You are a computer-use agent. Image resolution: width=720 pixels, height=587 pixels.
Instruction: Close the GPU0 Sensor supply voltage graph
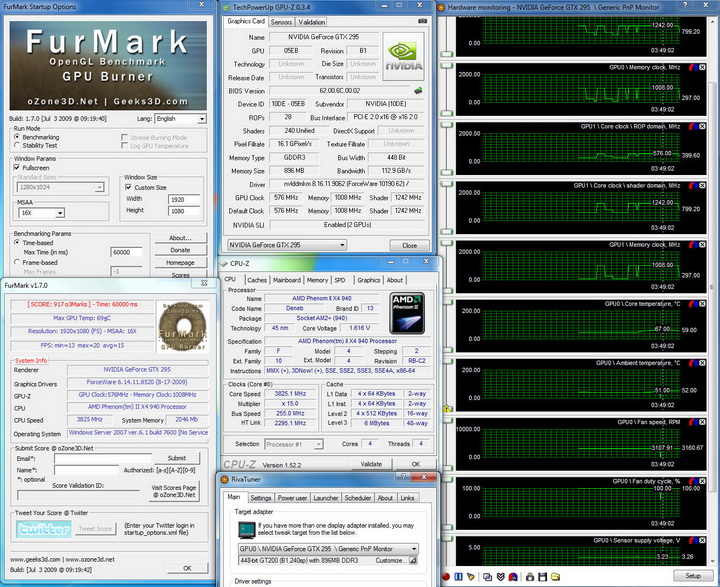(702, 541)
